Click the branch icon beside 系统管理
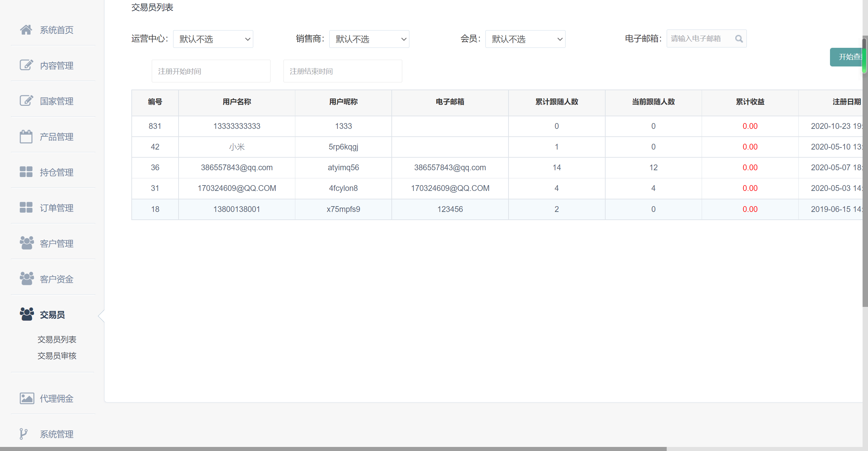Viewport: 868px width, 451px height. [x=23, y=434]
